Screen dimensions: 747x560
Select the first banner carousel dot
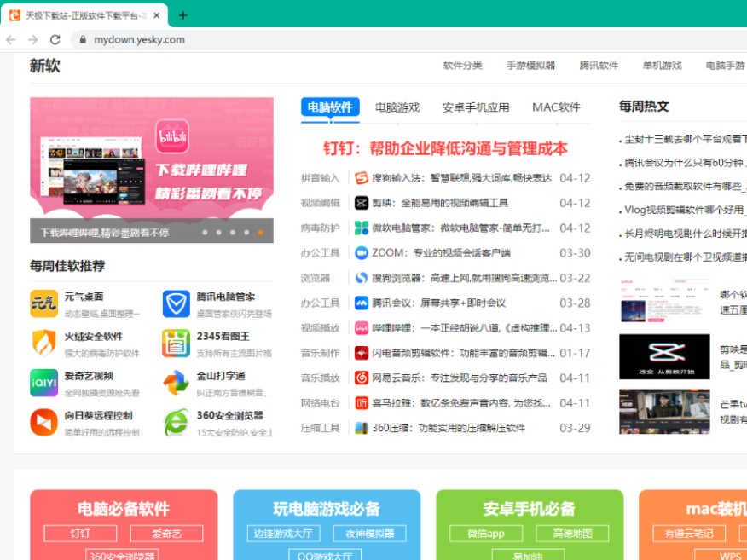click(x=205, y=233)
